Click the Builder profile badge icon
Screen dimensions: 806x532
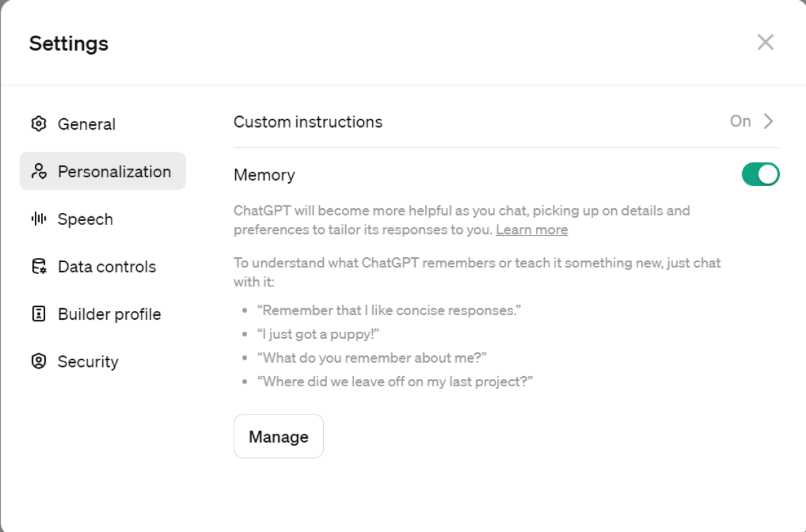[x=39, y=314]
